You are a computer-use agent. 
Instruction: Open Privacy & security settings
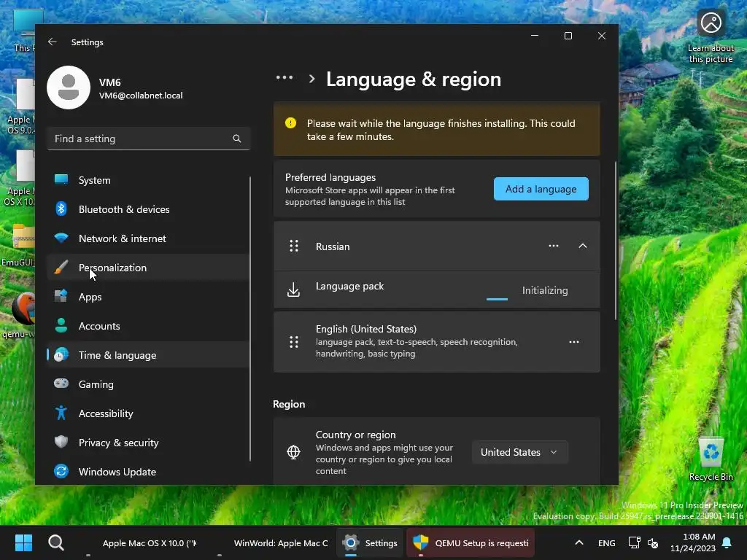pyautogui.click(x=148, y=443)
